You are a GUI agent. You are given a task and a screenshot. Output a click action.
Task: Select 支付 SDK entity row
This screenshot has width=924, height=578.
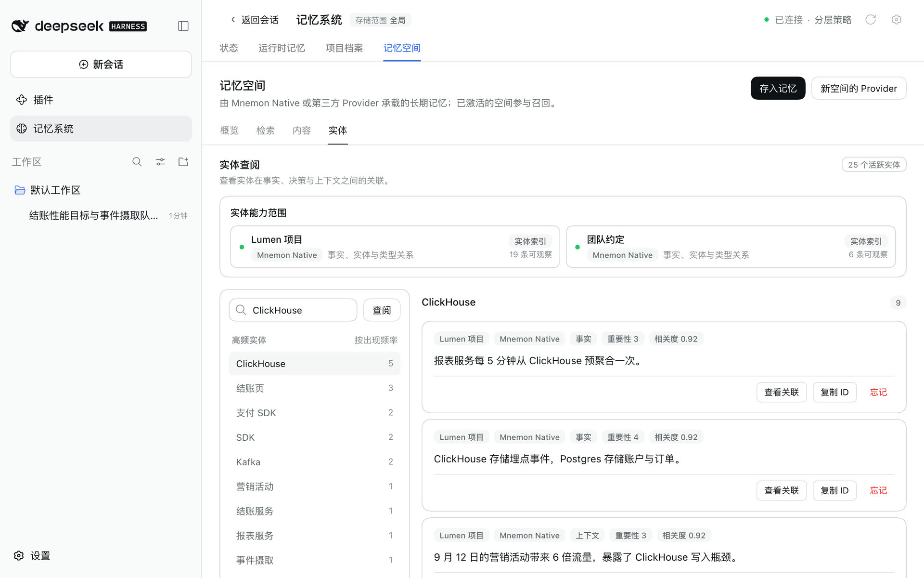click(x=315, y=413)
